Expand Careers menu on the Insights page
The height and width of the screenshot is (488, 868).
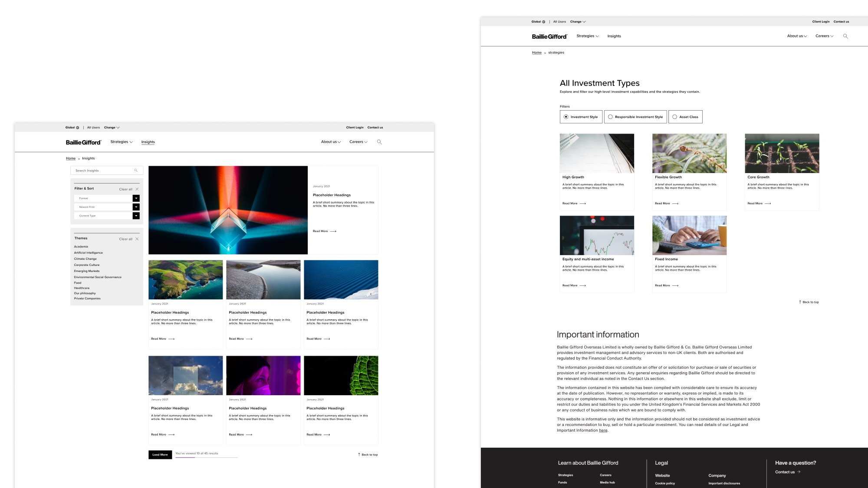point(358,142)
